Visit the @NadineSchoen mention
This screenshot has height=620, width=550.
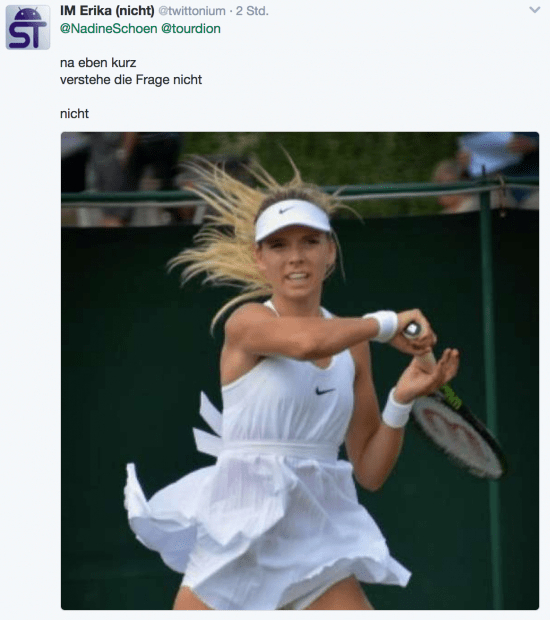click(109, 28)
